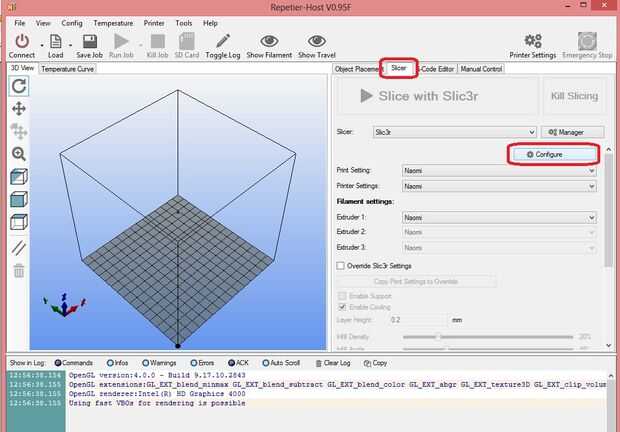Viewport: 620px width, 432px height.
Task: Click the Slice with Slic3r button
Action: click(437, 96)
